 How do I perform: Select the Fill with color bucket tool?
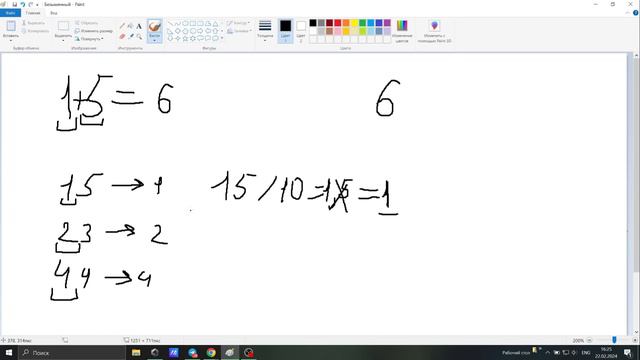[x=131, y=26]
